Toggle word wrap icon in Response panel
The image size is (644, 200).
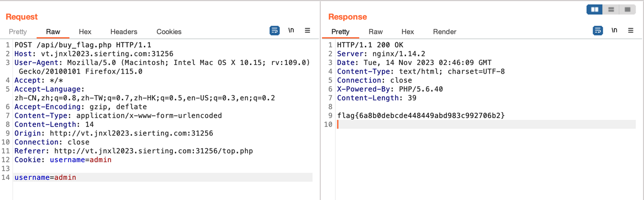598,31
